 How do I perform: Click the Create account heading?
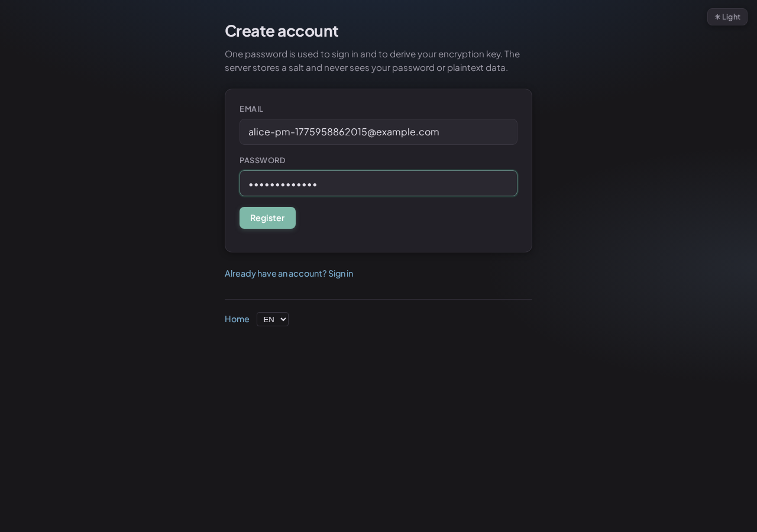point(282,31)
